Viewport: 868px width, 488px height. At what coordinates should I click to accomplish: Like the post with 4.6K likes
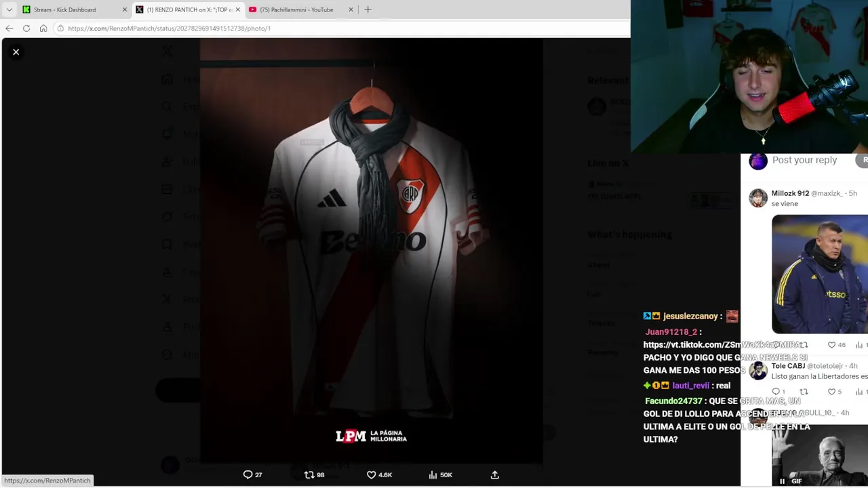pyautogui.click(x=379, y=475)
